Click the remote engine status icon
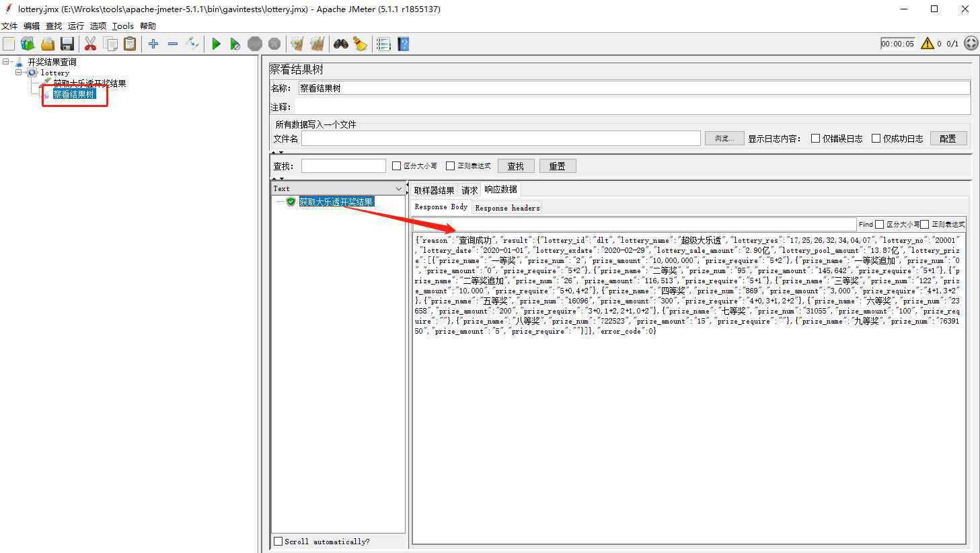The width and height of the screenshot is (980, 553). pos(971,44)
